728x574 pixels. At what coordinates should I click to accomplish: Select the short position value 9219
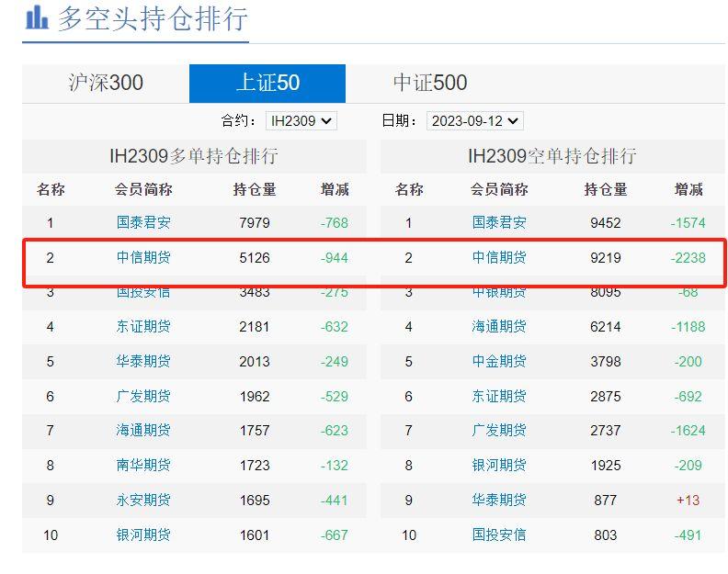click(x=606, y=257)
